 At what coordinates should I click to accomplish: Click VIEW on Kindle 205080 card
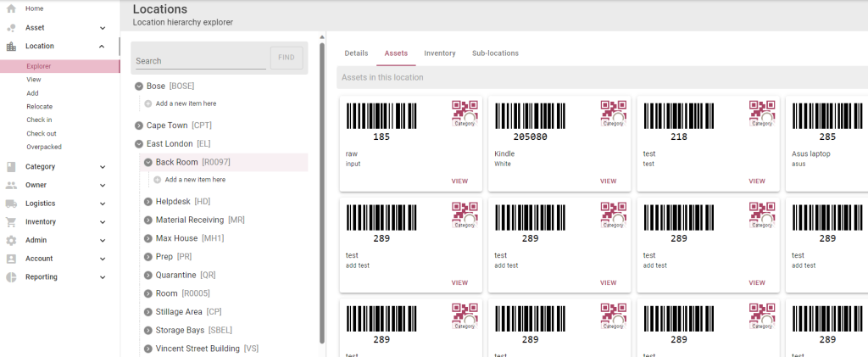tap(608, 181)
